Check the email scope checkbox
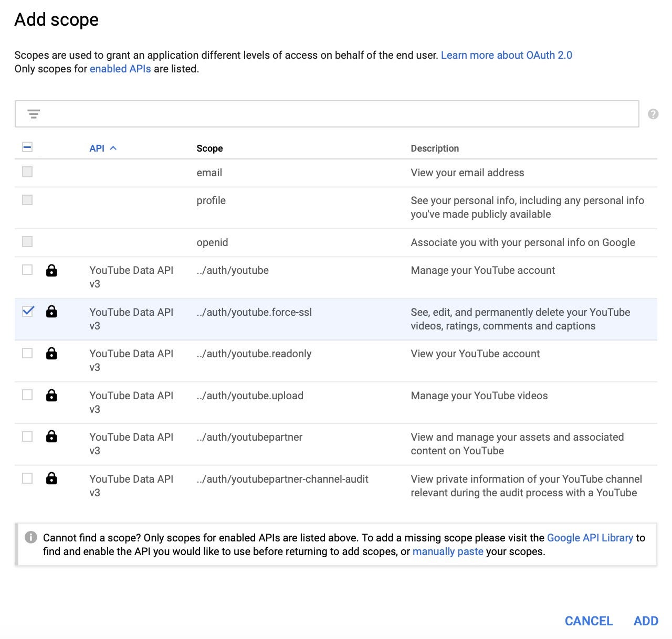The width and height of the screenshot is (672, 639). pyautogui.click(x=27, y=172)
